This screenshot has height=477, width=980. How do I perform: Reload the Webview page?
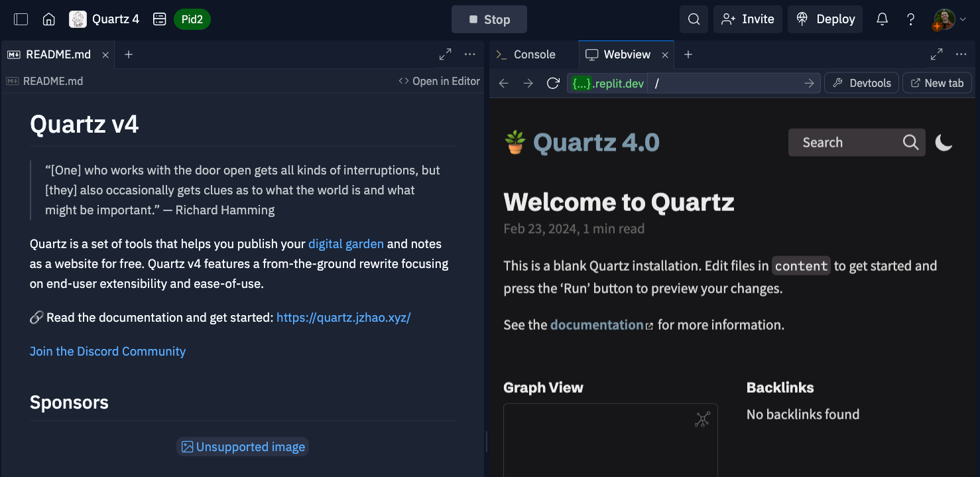[x=554, y=83]
